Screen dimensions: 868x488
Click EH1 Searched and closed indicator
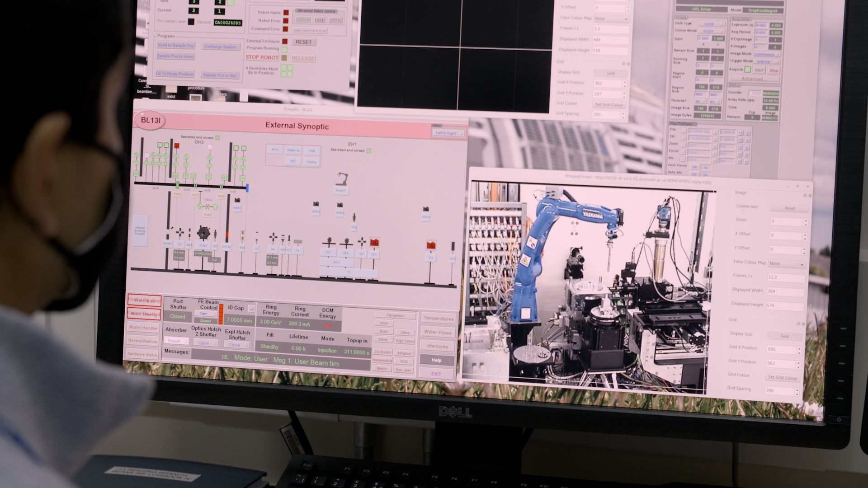[369, 150]
